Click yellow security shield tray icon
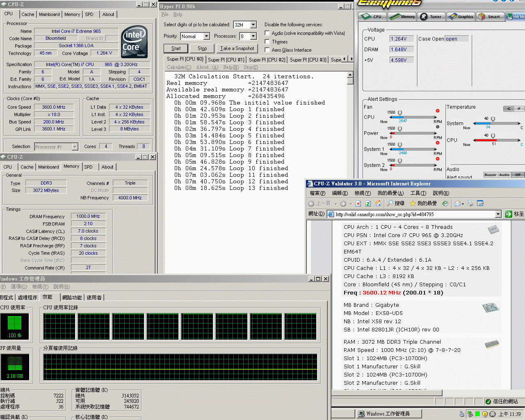 [x=485, y=414]
